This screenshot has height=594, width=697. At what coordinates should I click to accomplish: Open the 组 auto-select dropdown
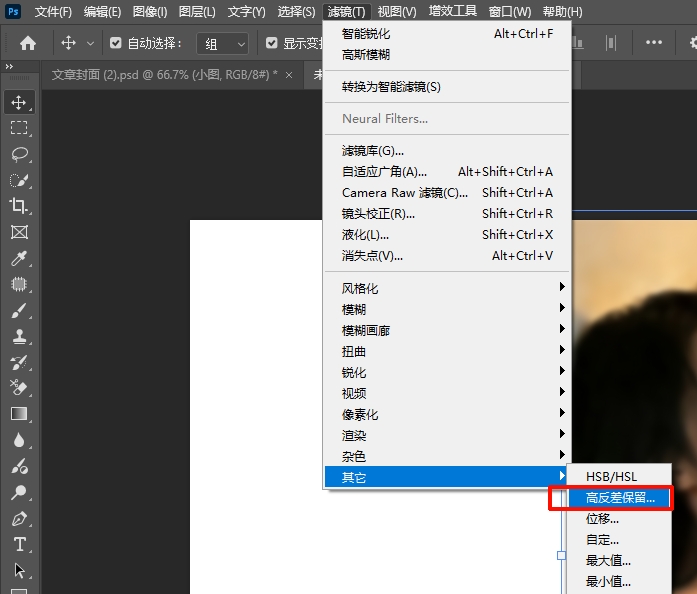coord(225,43)
